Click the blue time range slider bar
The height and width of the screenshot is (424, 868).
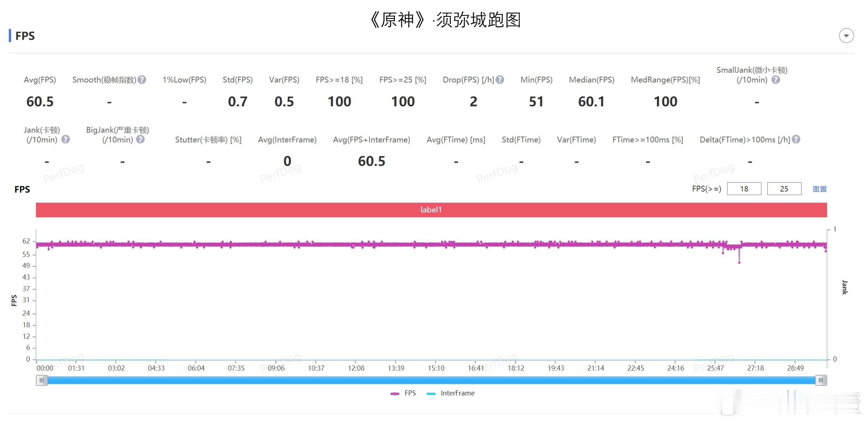431,381
